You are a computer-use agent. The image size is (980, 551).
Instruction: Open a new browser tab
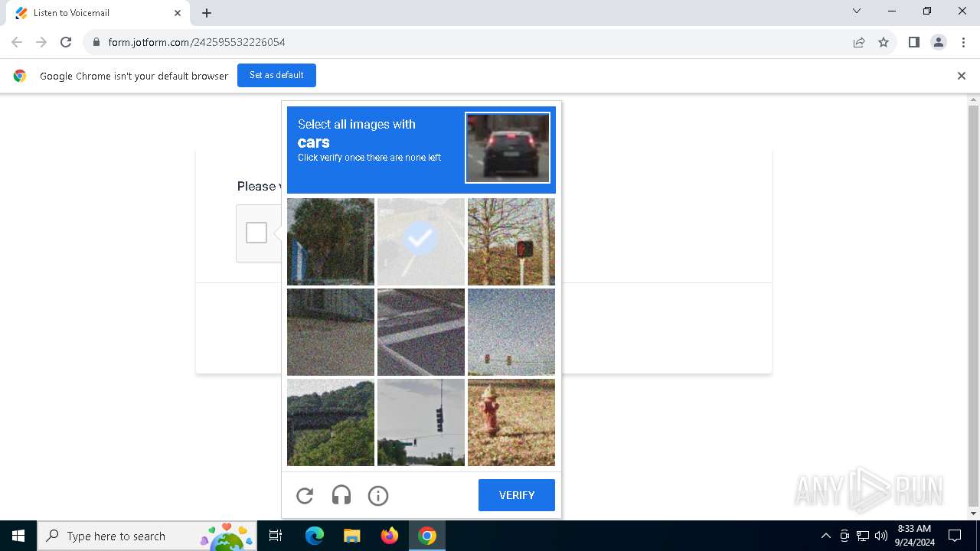coord(207,13)
